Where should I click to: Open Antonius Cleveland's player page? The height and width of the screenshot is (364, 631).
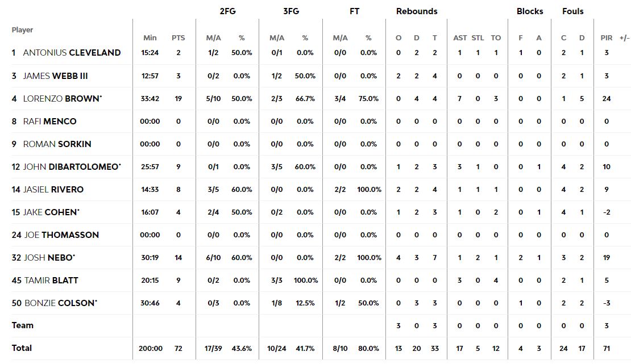(72, 53)
